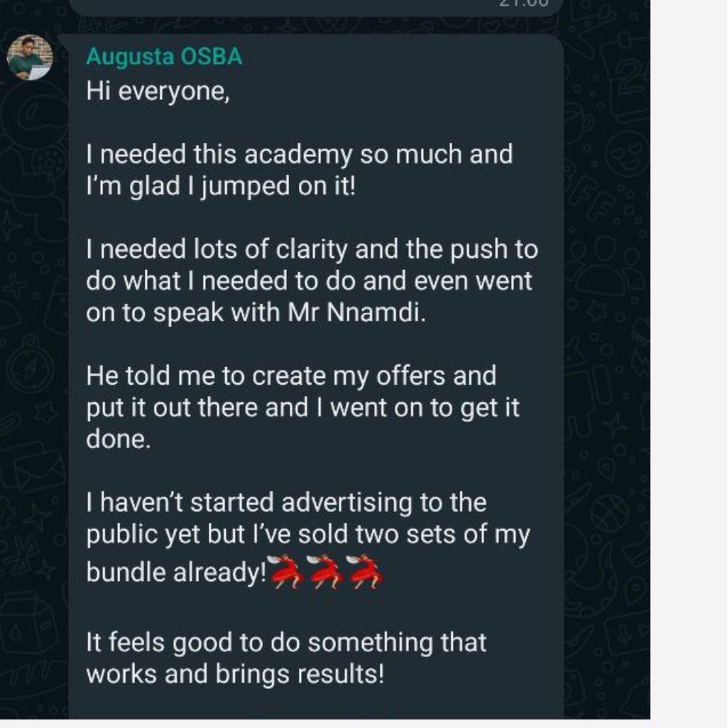This screenshot has width=727, height=728.
Task: Select the line "He told me to create my offers"
Action: pos(291,375)
